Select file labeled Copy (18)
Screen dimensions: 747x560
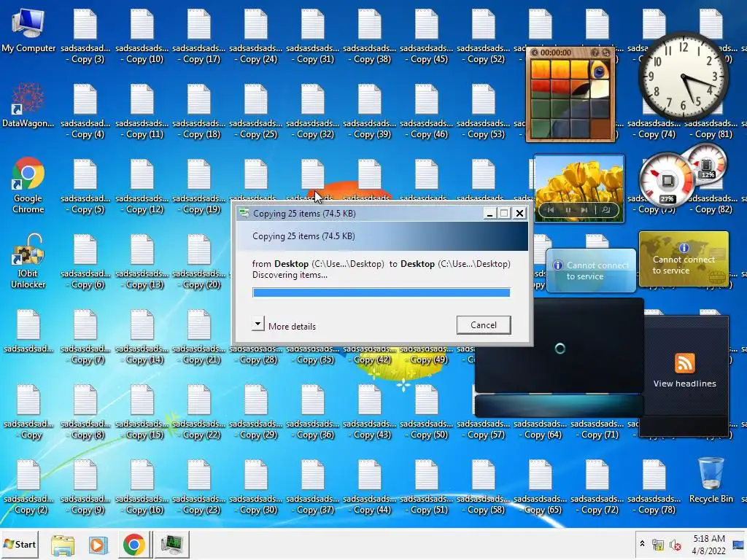pyautogui.click(x=198, y=112)
